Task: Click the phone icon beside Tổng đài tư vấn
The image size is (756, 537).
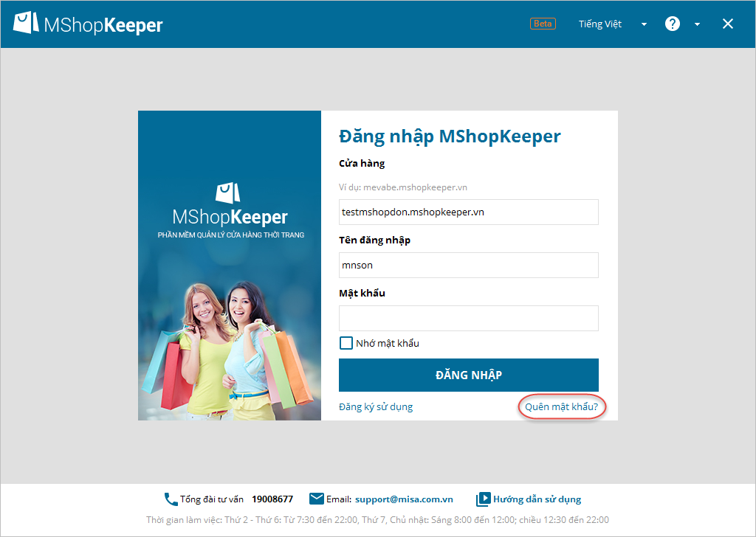Action: click(x=171, y=499)
